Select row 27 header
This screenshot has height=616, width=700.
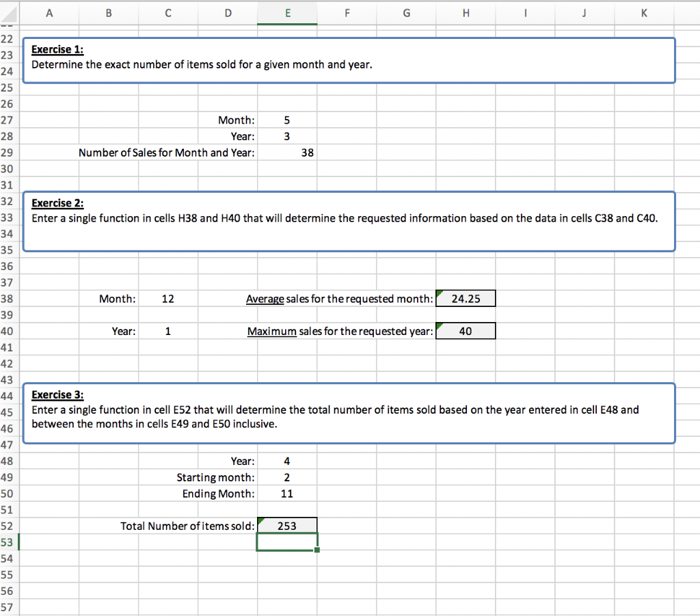[x=9, y=120]
